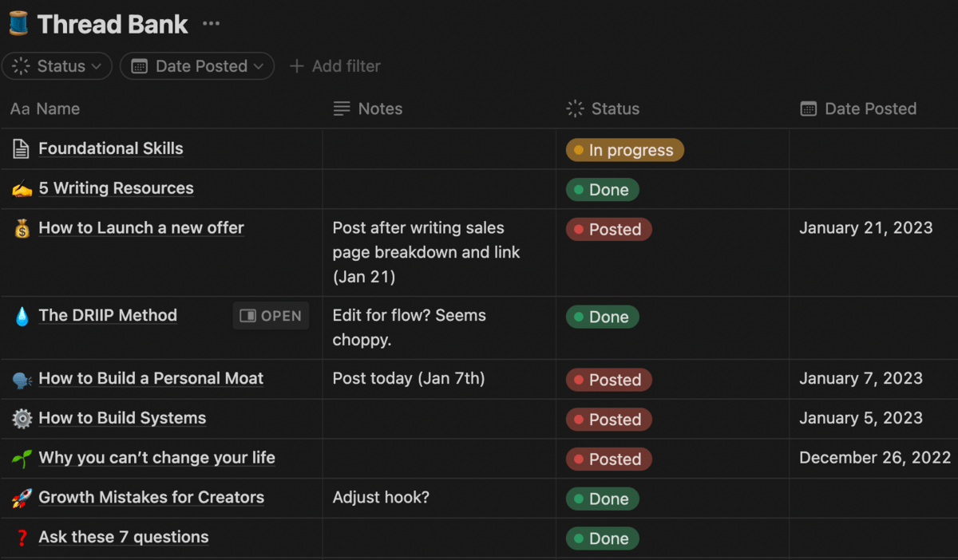
Task: Open the 5 Writing Resources page
Action: click(x=116, y=188)
